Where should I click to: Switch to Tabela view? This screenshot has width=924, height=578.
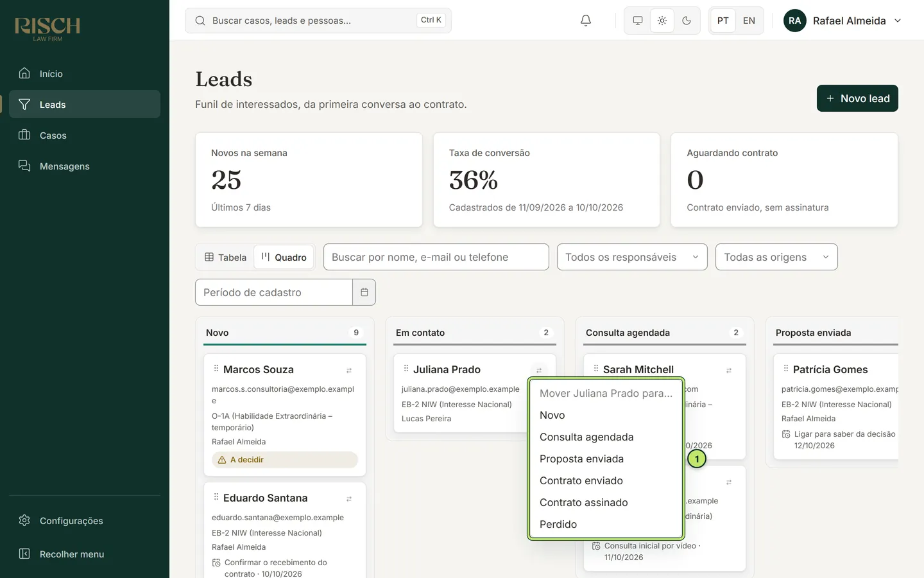point(225,257)
